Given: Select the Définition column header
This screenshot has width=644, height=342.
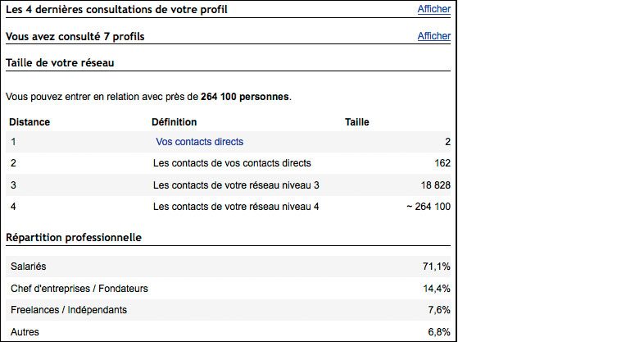Looking at the screenshot, I should (x=175, y=122).
